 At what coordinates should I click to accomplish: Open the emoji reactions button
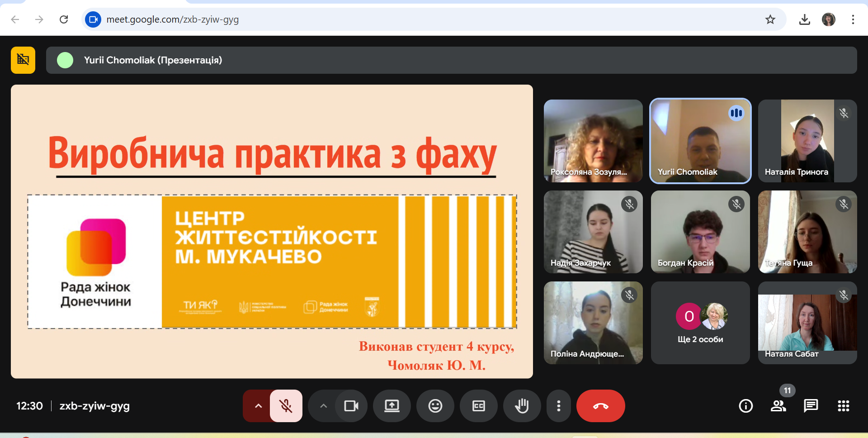(435, 406)
